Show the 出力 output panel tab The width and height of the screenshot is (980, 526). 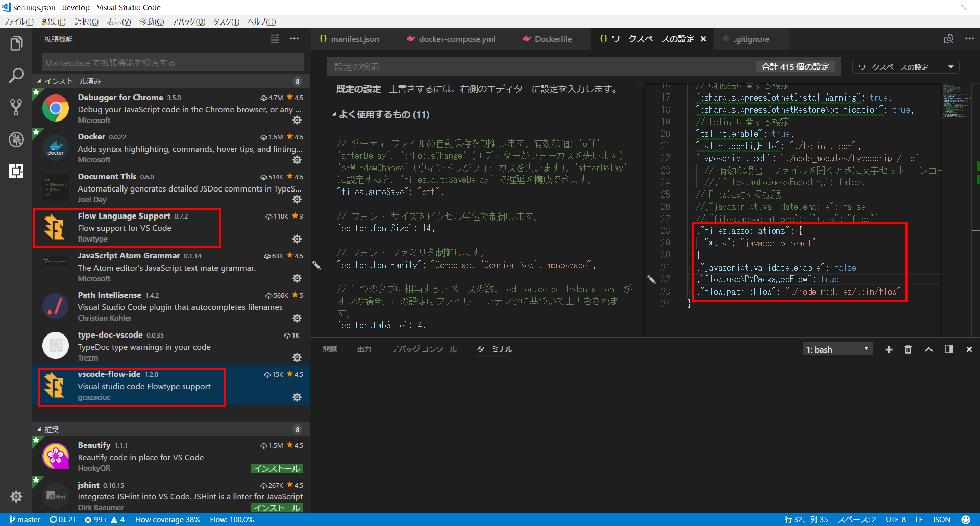point(364,349)
